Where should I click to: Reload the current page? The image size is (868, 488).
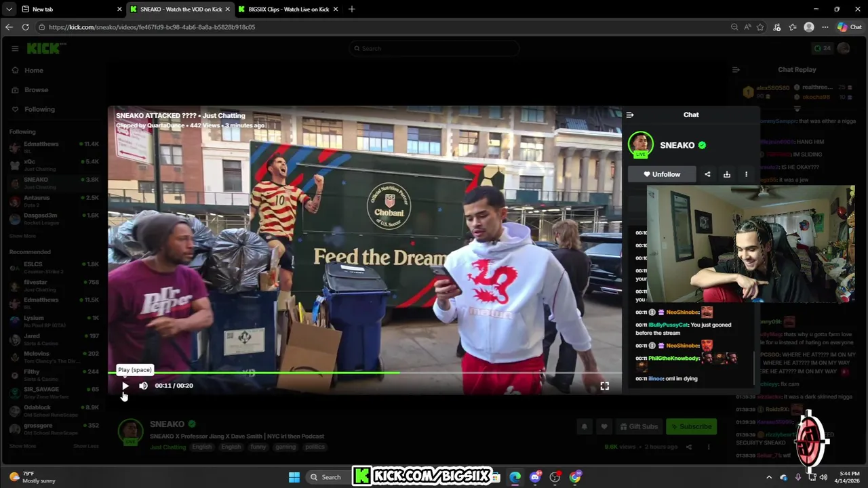coord(25,27)
